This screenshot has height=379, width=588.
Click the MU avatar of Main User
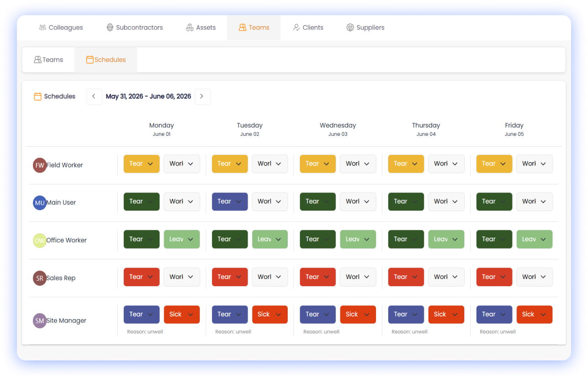pyautogui.click(x=40, y=203)
